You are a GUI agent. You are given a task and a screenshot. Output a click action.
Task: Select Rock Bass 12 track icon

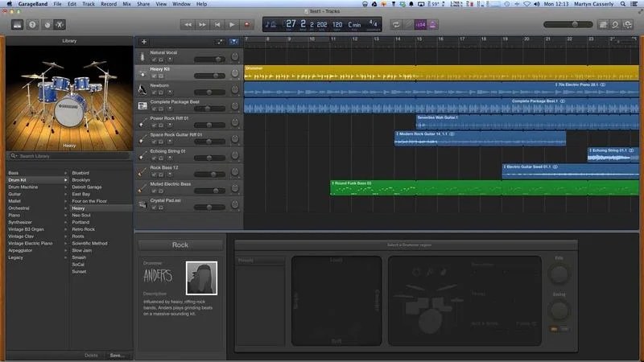(x=142, y=171)
